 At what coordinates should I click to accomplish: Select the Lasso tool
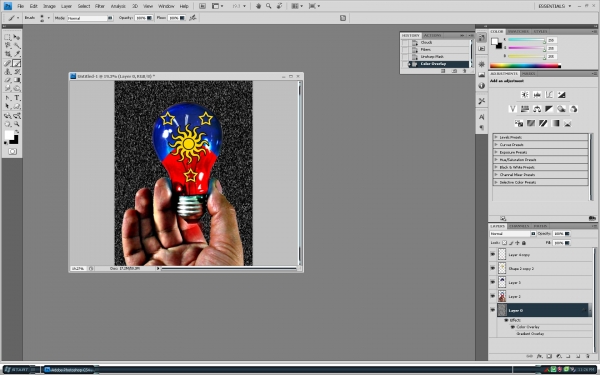pos(7,46)
